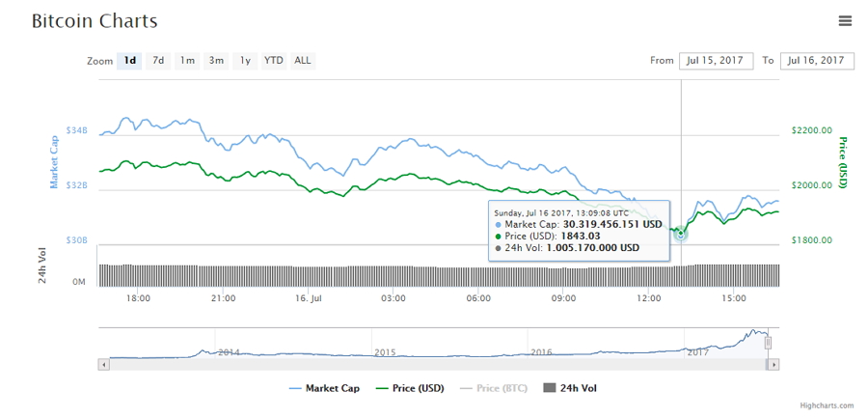Viewport: 868px width, 419px height.
Task: Click the $34B market cap axis label
Action: tap(77, 130)
